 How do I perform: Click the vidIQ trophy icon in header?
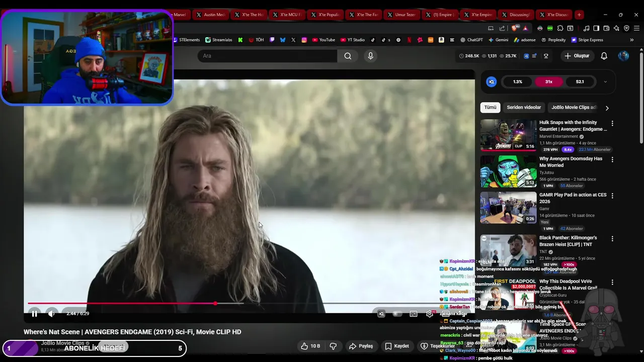click(x=546, y=56)
